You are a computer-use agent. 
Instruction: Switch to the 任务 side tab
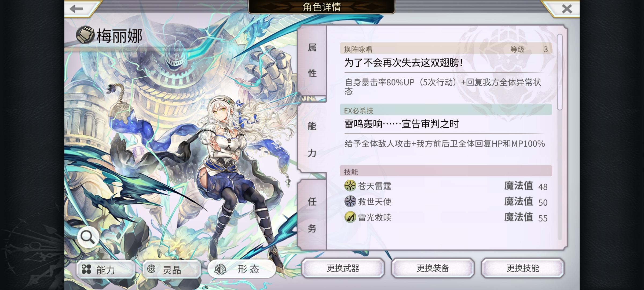312,215
